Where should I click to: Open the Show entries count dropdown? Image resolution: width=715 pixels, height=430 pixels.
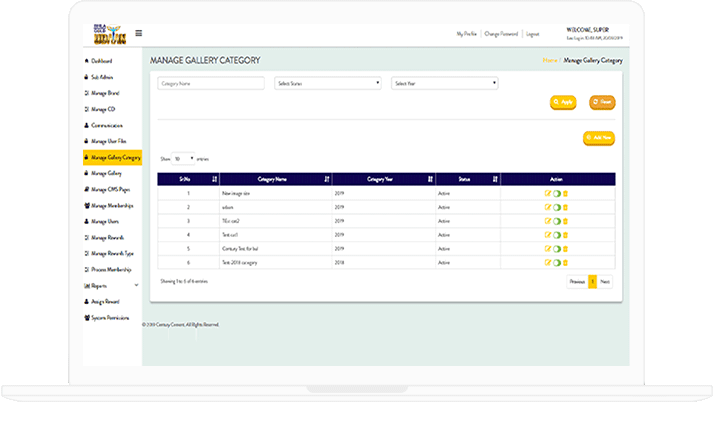click(x=183, y=159)
